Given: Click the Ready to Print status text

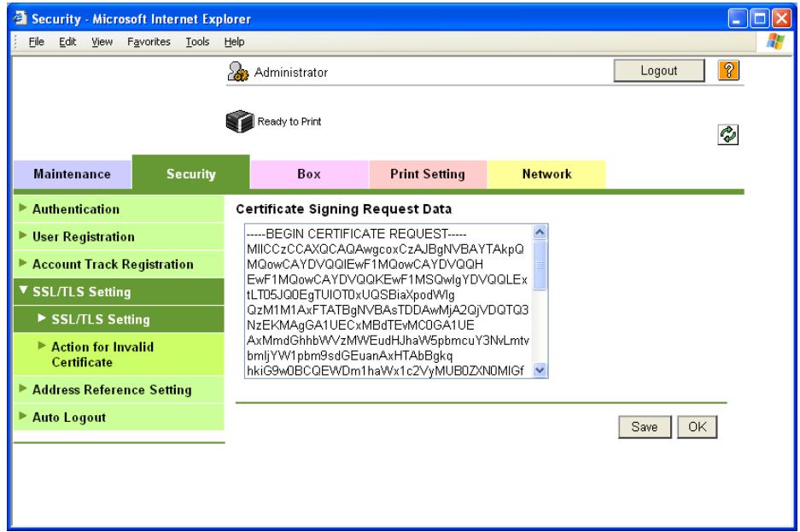Looking at the screenshot, I should (289, 121).
